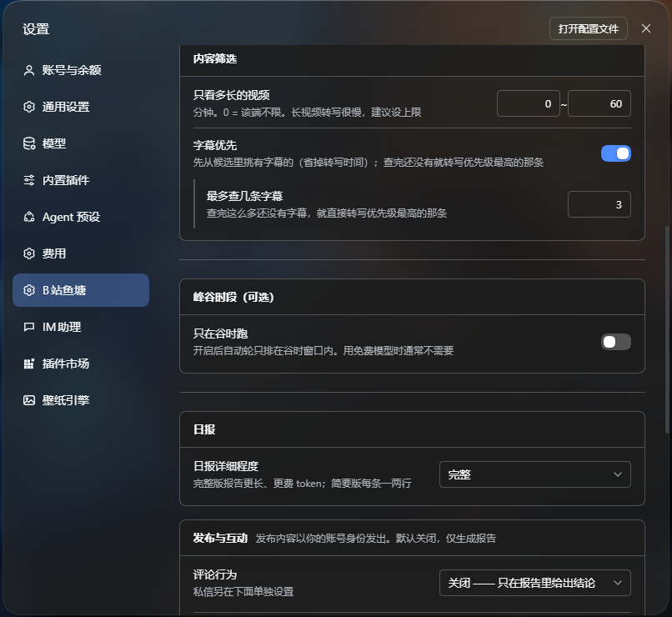The height and width of the screenshot is (617, 672).
Task: Click the 打开配置文件 button
Action: coord(589,28)
